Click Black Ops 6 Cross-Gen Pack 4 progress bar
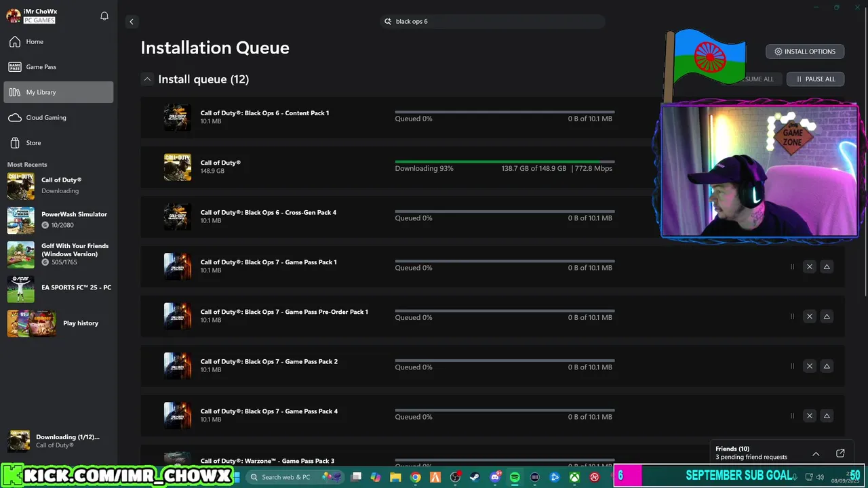This screenshot has width=868, height=488. tap(505, 211)
